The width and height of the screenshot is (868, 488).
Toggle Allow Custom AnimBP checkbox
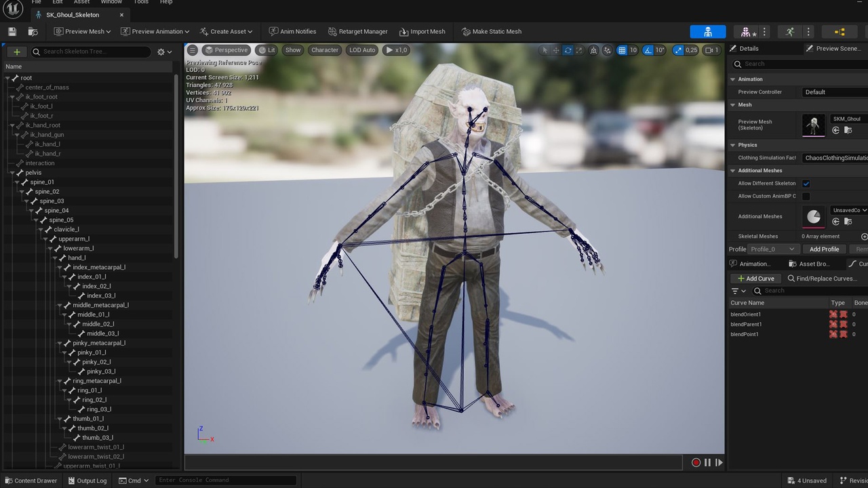coord(806,196)
